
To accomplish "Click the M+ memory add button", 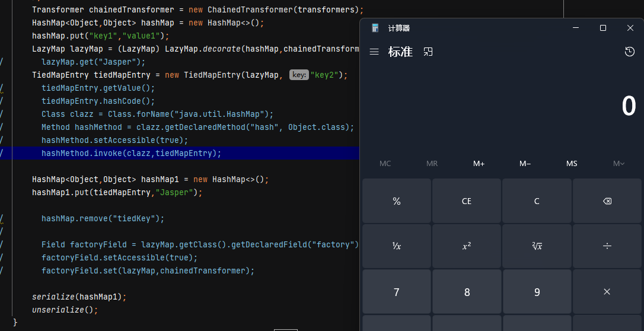I will click(x=479, y=164).
